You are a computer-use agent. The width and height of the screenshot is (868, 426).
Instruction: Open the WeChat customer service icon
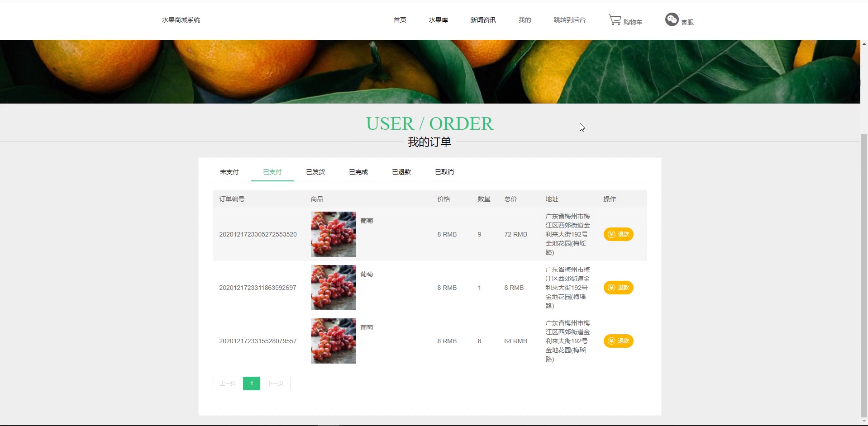tap(672, 19)
